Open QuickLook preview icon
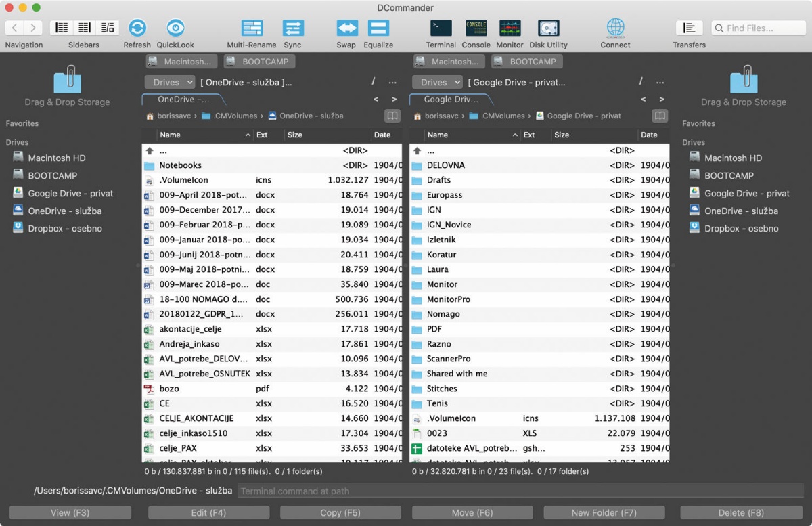 click(x=175, y=28)
